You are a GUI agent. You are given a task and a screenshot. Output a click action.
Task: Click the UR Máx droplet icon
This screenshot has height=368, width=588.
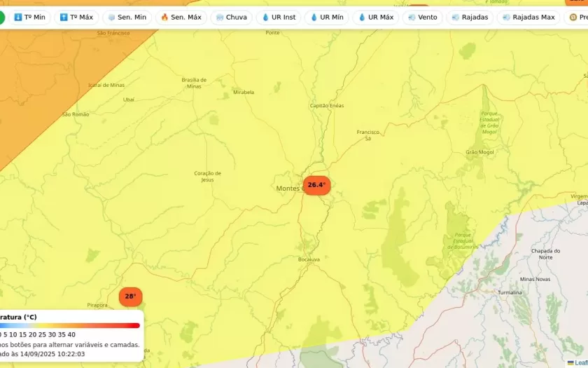tap(362, 17)
